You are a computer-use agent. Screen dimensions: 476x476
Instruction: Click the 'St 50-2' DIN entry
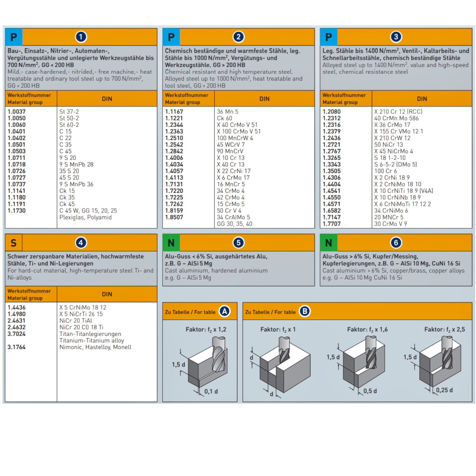pos(69,118)
